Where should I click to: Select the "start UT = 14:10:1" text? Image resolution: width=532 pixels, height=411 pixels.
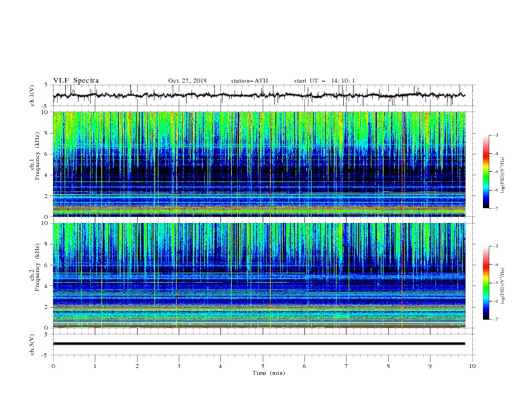click(324, 81)
